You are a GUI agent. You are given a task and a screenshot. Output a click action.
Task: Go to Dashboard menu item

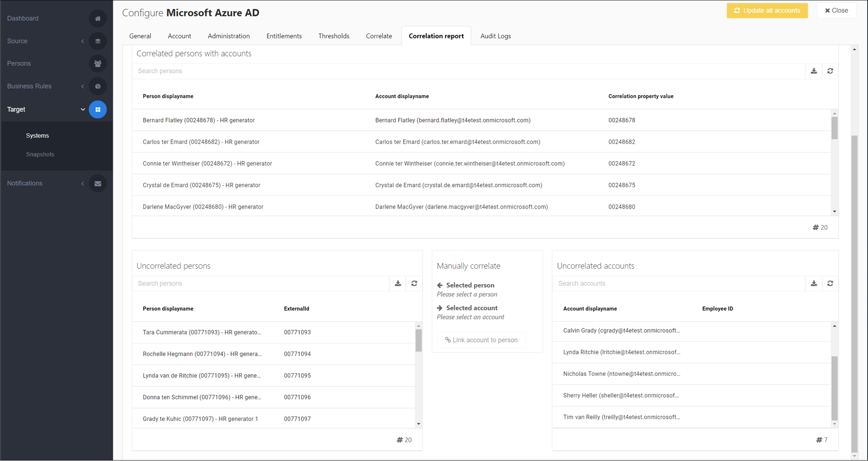(23, 19)
